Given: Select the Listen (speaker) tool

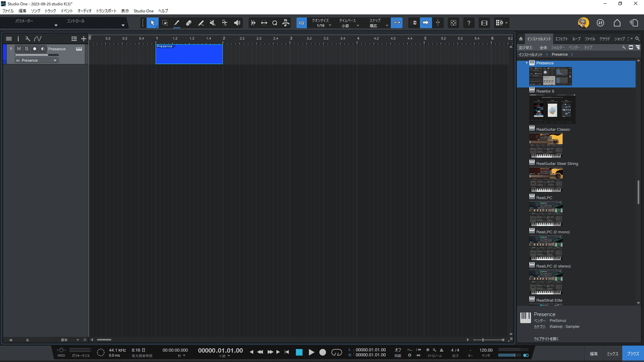Looking at the screenshot, I should [237, 23].
